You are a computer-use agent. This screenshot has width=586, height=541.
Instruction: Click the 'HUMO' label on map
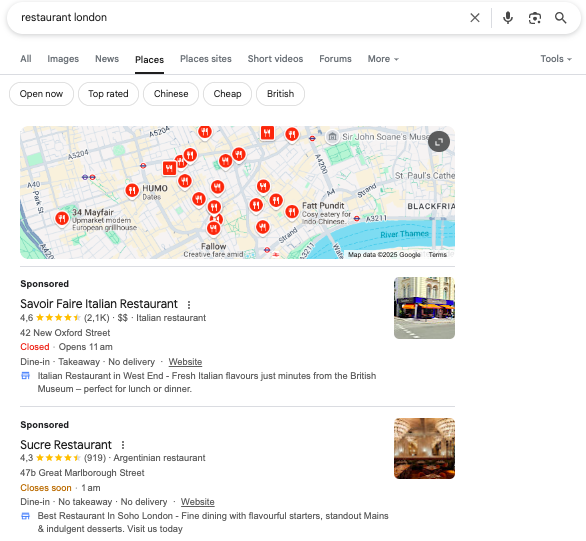[155, 188]
